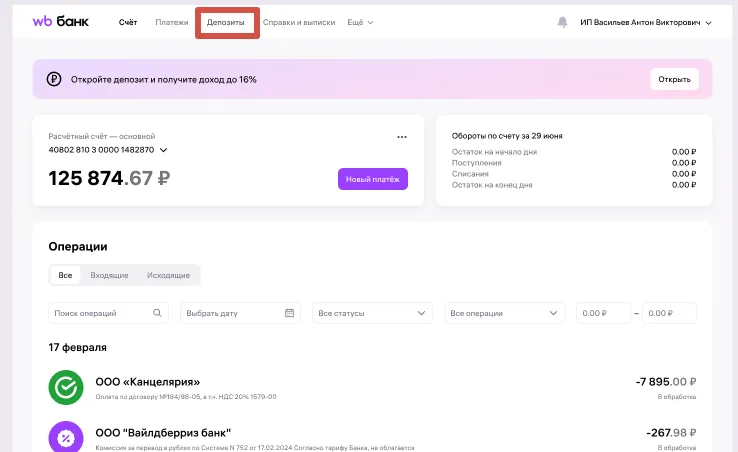Click magnifier icon in operations search
Screen dimensions: 738x452
click(157, 313)
